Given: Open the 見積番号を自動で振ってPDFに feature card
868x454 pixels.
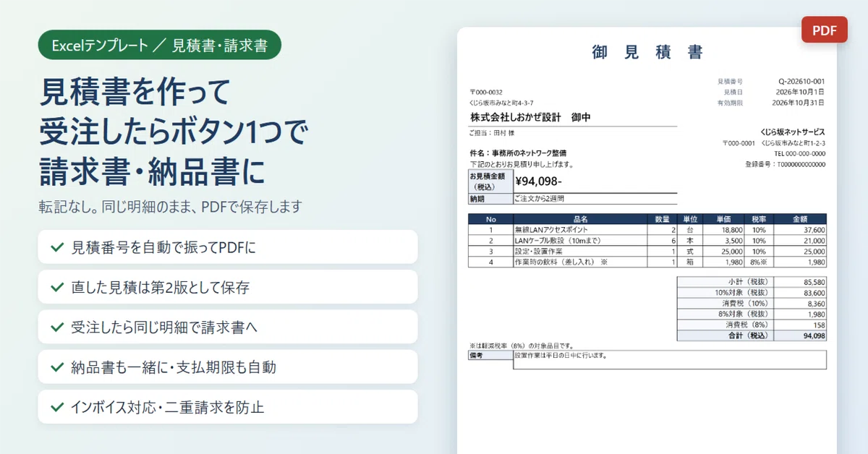Looking at the screenshot, I should [x=228, y=247].
